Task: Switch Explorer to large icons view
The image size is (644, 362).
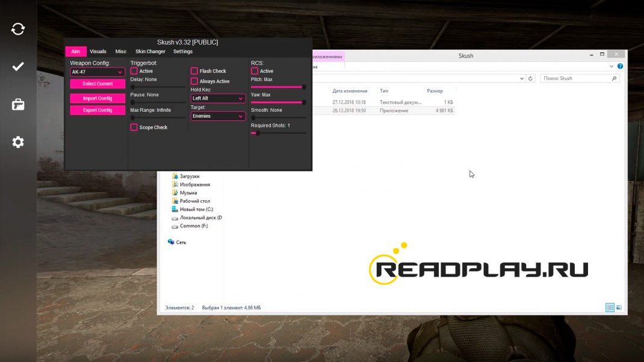Action: [x=619, y=307]
